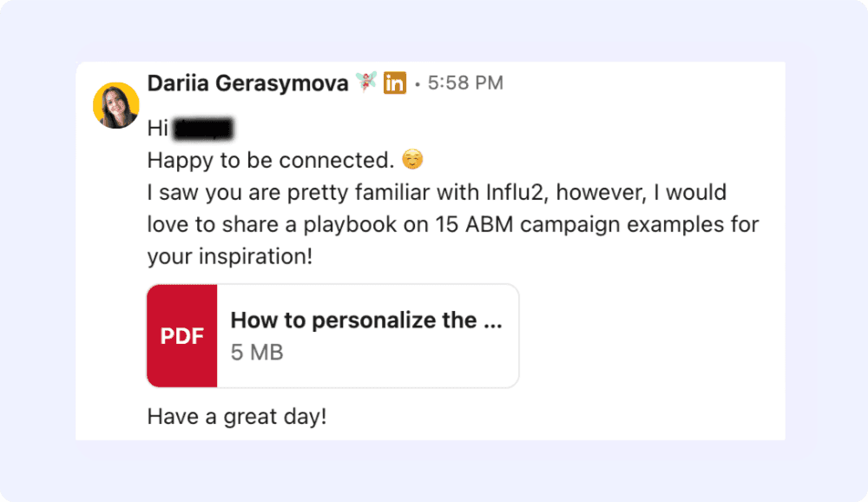The image size is (868, 502).
Task: Click Dariia Gerasymova's profile photo avatar
Action: point(116,105)
